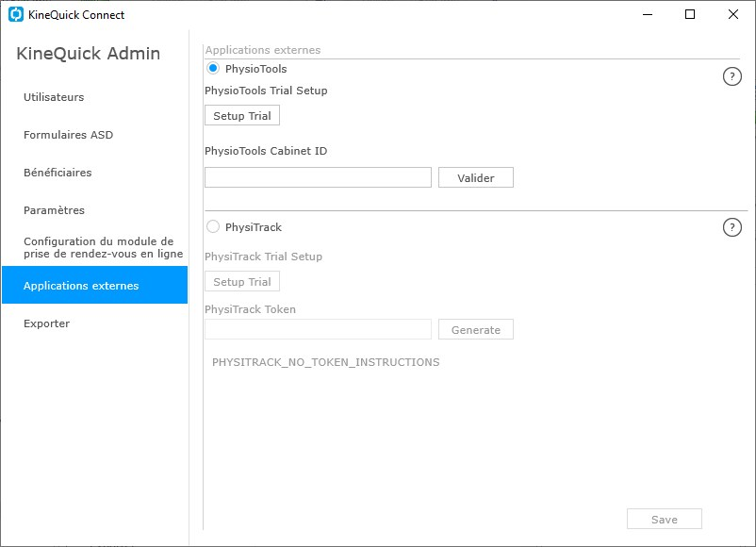Open help for the PhysioTools section
The height and width of the screenshot is (547, 756).
click(731, 76)
